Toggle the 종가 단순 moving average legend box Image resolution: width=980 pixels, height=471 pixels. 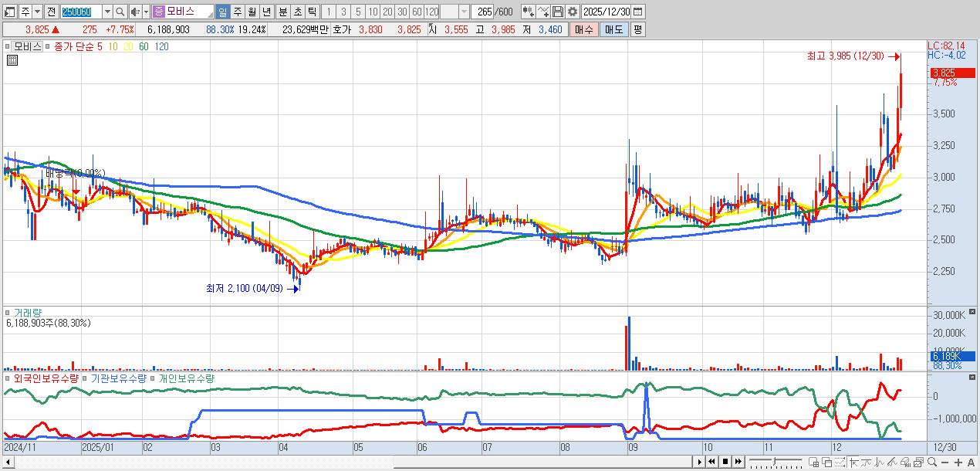coord(49,46)
